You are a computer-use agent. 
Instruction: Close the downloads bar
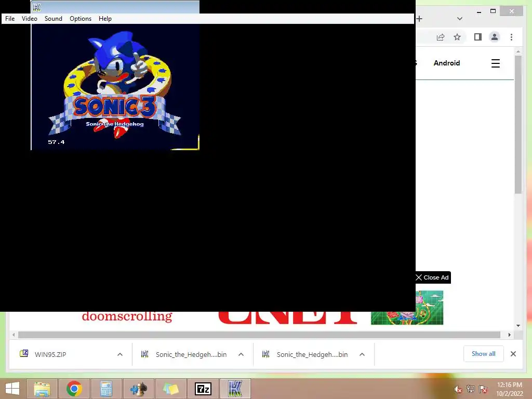coord(513,354)
